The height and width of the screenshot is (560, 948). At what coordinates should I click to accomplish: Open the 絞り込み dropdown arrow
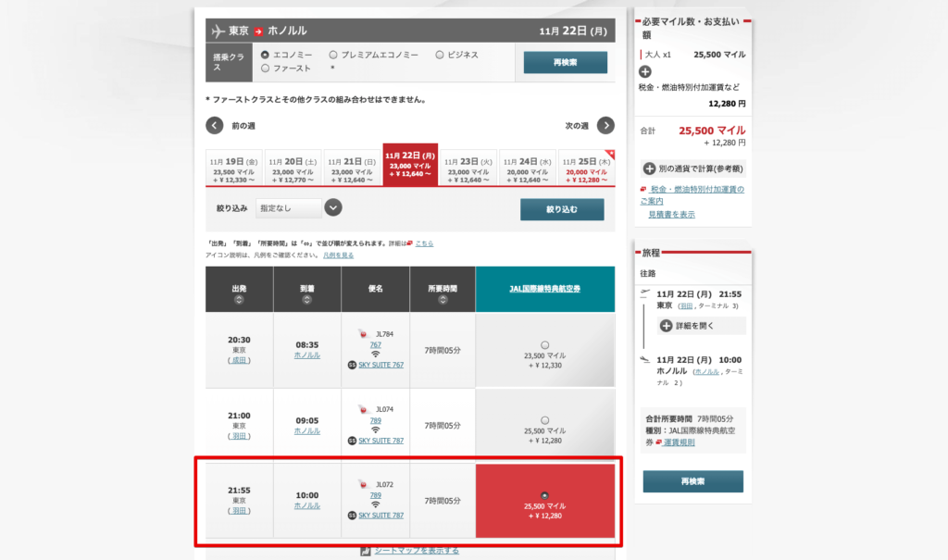click(333, 207)
